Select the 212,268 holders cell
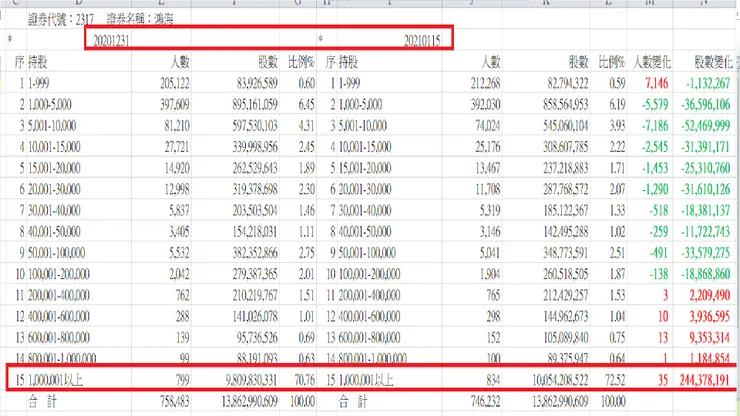Screen dimensions: 740x416 pos(485,83)
